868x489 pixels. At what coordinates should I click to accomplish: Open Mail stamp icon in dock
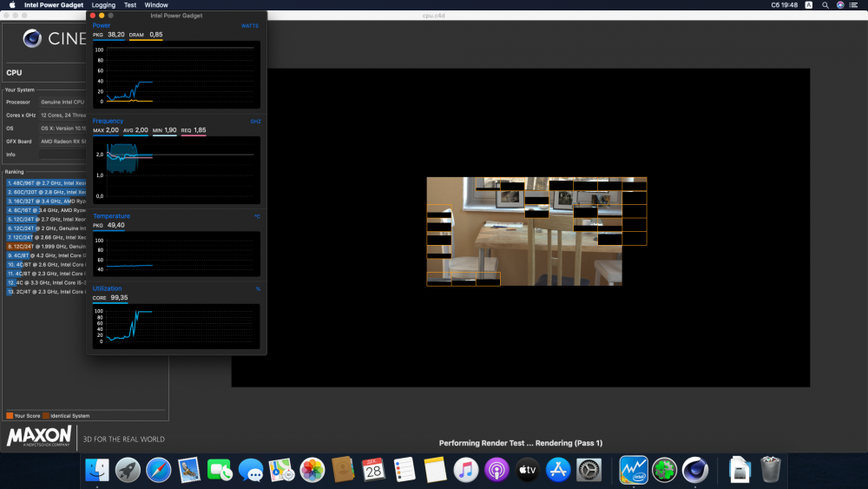(x=189, y=470)
